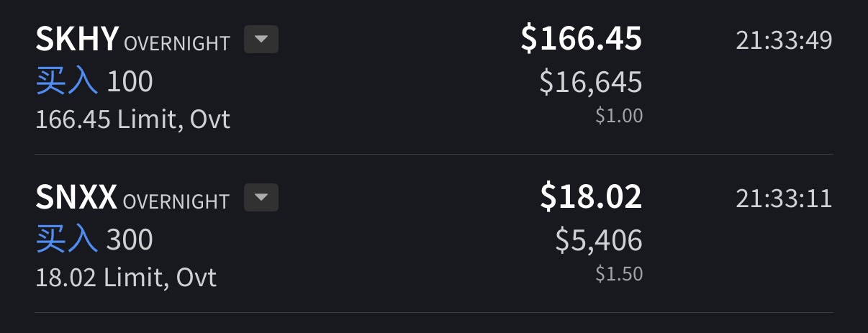Select the 买入 300 order line
868x333 pixels.
click(94, 241)
